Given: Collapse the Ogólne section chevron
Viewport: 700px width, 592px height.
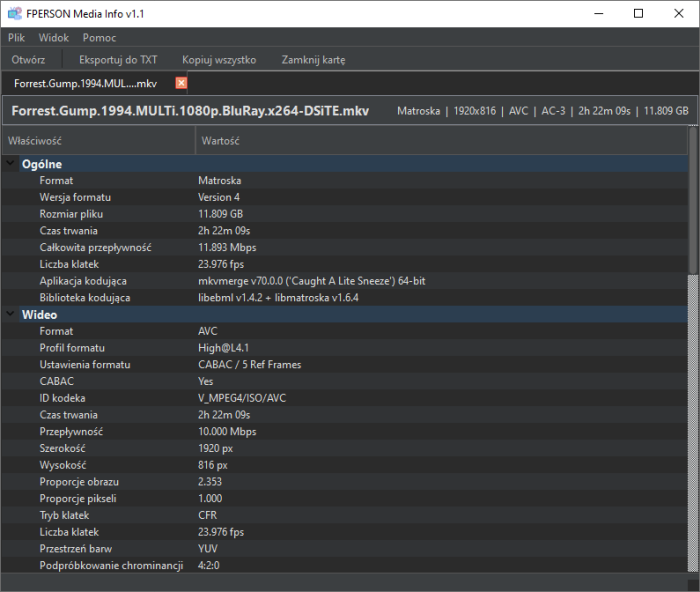Looking at the screenshot, I should (x=10, y=163).
